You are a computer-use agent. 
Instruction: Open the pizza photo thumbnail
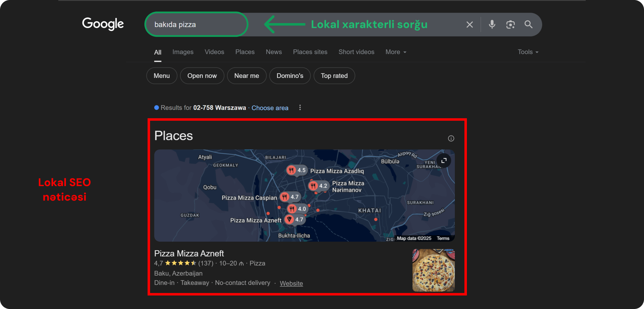[433, 270]
